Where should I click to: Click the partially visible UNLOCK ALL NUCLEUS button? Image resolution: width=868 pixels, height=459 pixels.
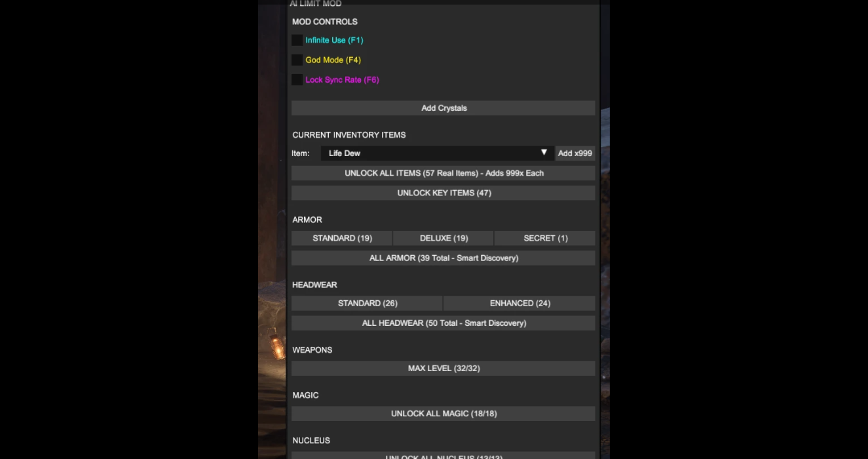coord(443,456)
